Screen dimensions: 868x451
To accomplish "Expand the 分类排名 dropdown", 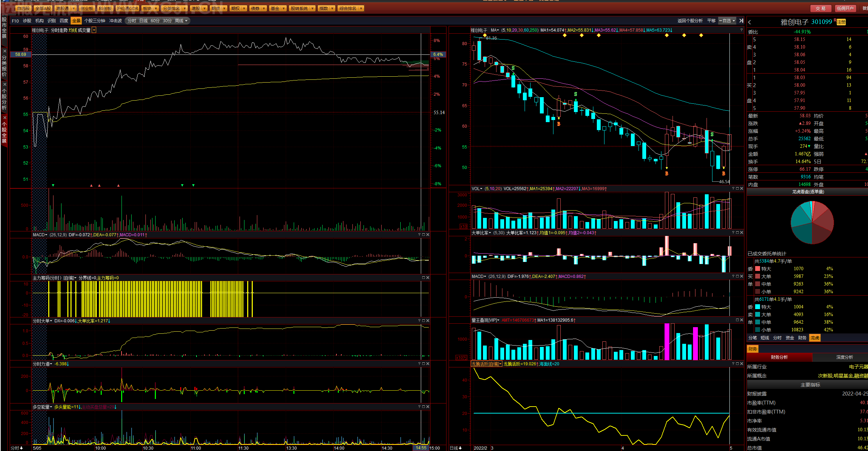I will (x=184, y=8).
